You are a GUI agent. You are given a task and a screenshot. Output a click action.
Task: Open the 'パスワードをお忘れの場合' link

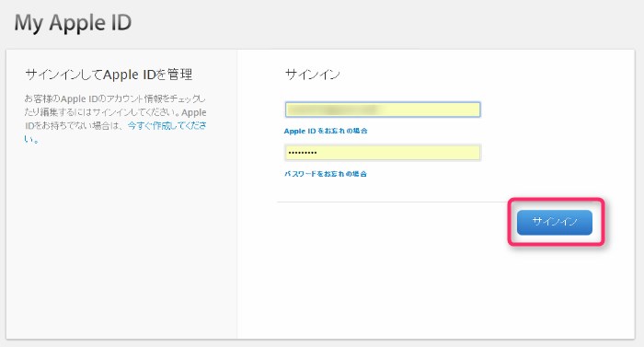coord(326,174)
